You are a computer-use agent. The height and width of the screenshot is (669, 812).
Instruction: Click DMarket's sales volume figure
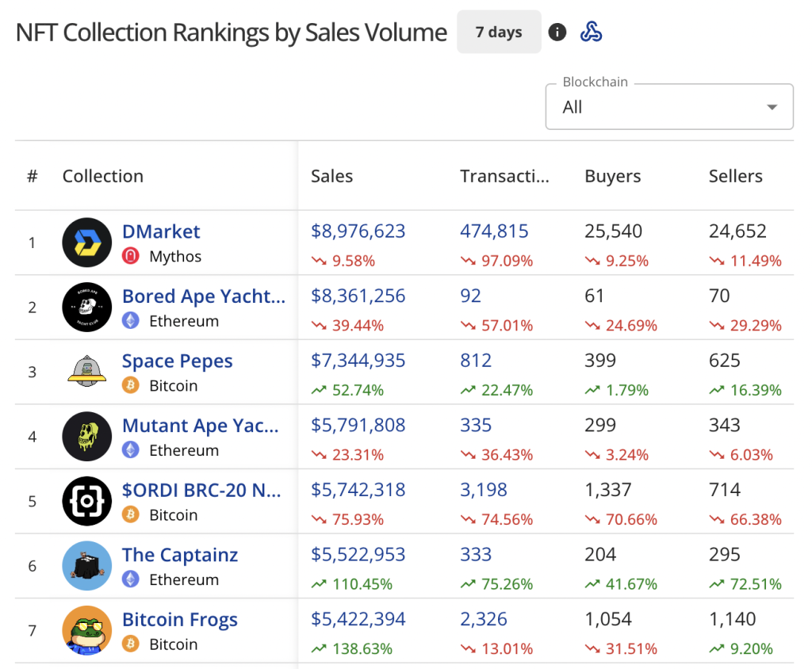[358, 231]
